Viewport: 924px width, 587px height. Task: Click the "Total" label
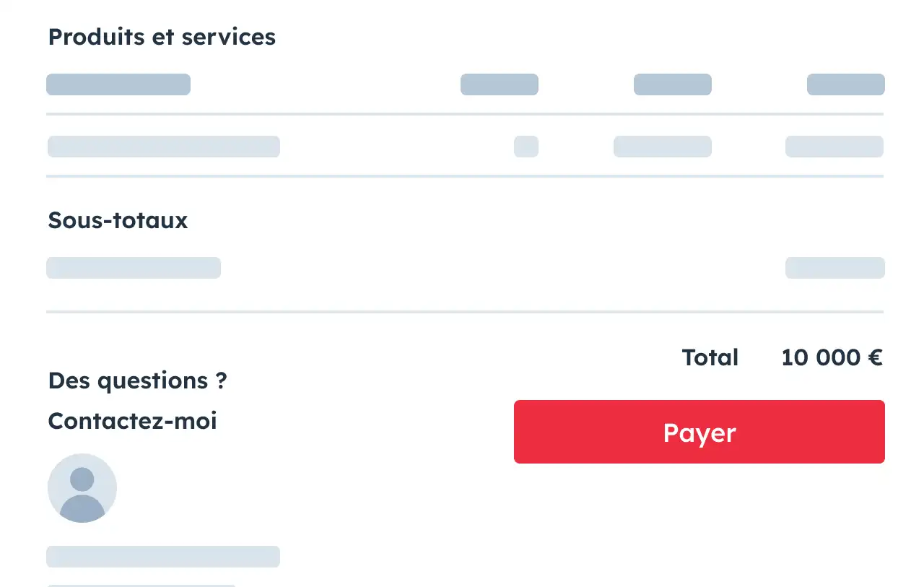coord(710,357)
